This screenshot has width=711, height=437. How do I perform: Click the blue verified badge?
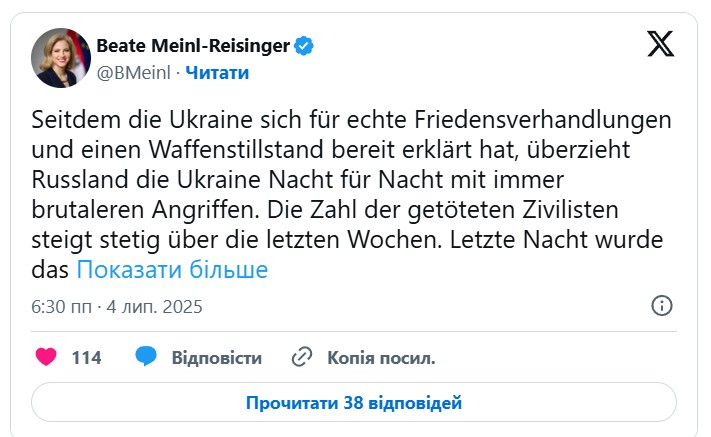click(x=304, y=46)
